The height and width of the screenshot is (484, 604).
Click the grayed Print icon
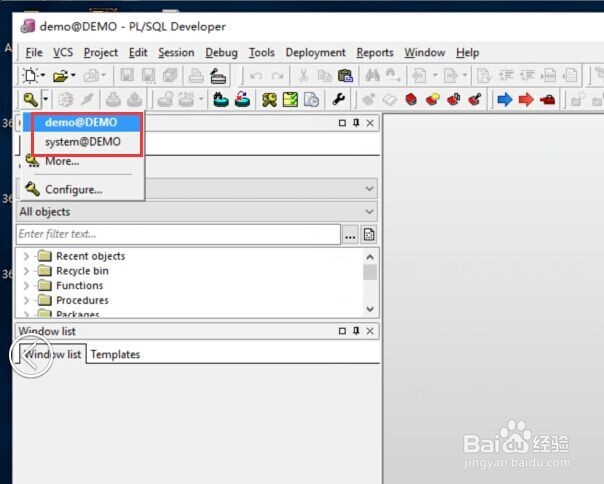196,76
